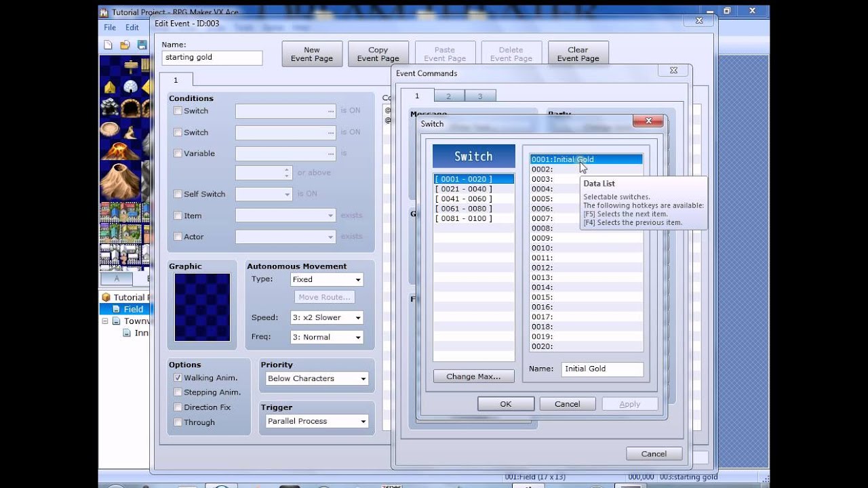Enable the Actor condition checkbox
The width and height of the screenshot is (868, 488).
click(178, 237)
